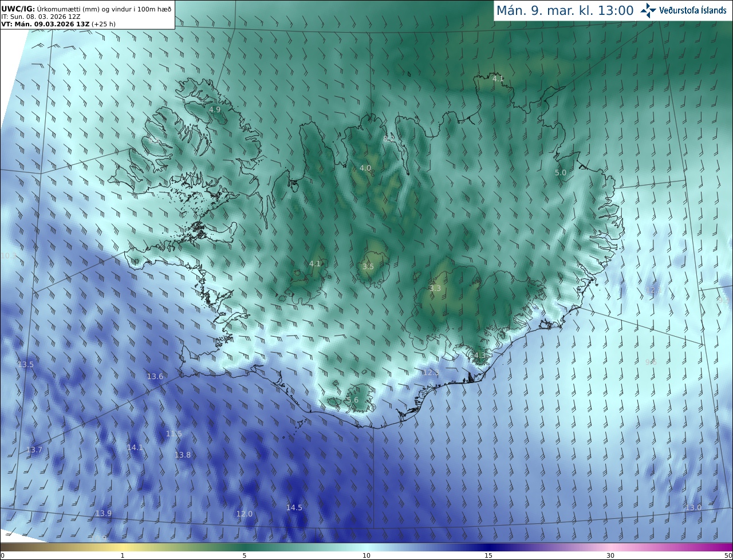Click the 3.5 value on the central glacier
The image size is (733, 560).
click(x=368, y=266)
